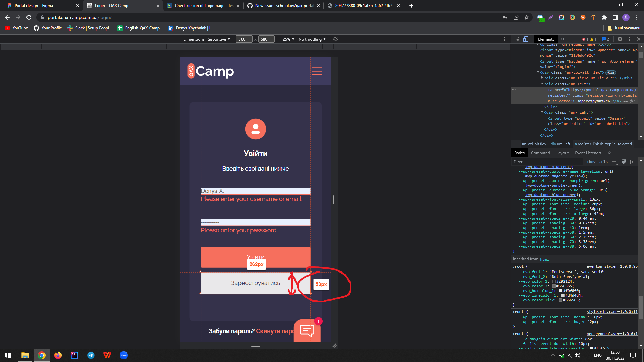Click the DevTools three-dot customize menu
Viewport: 644px width, 362px height.
click(x=629, y=39)
